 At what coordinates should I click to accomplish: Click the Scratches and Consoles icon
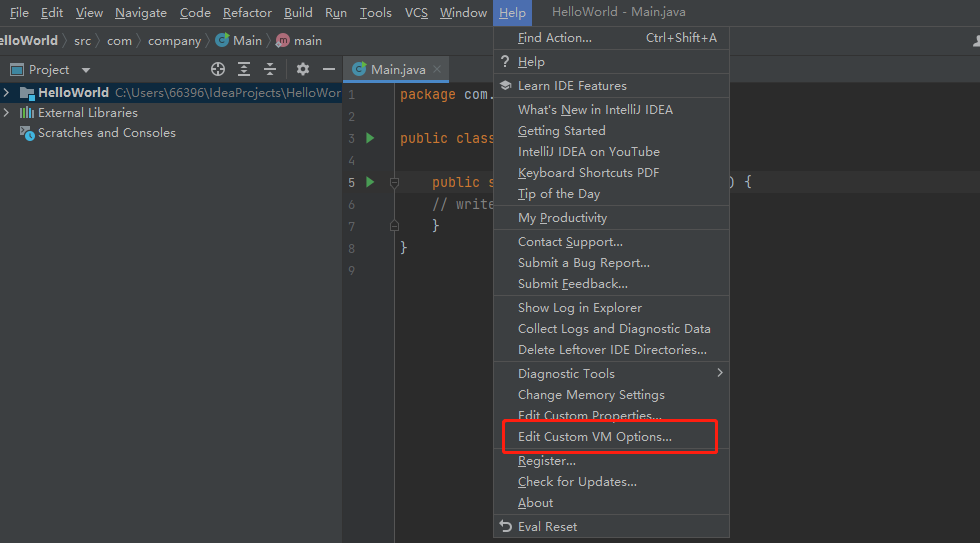(27, 133)
